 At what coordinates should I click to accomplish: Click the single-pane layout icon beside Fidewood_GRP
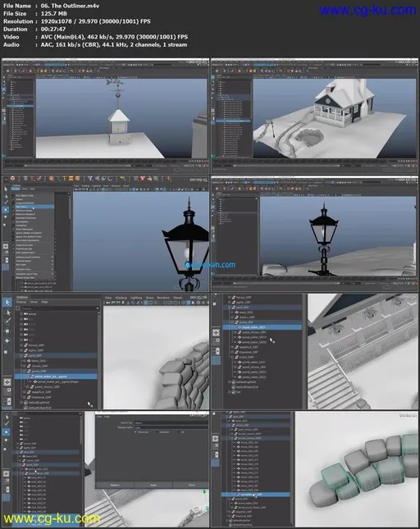point(7,382)
